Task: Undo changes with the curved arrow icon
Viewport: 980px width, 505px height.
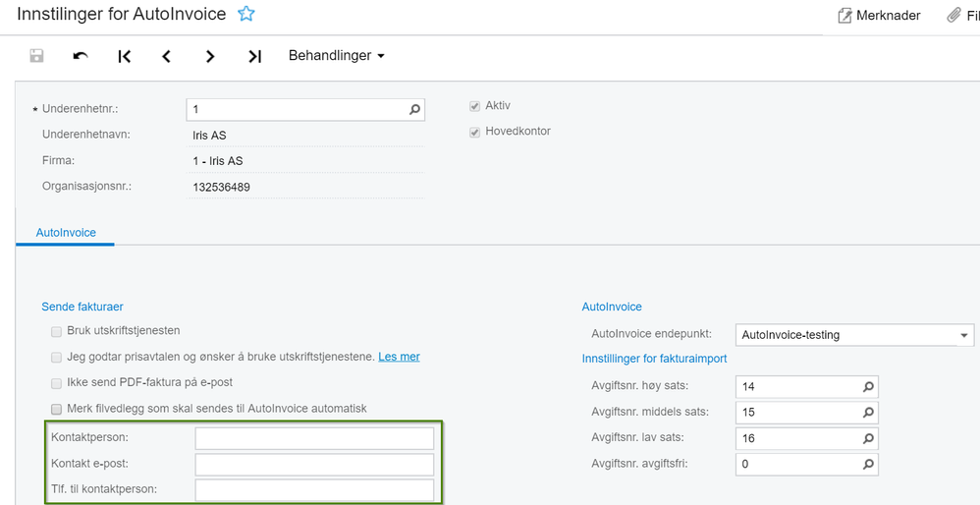Action: coord(80,56)
